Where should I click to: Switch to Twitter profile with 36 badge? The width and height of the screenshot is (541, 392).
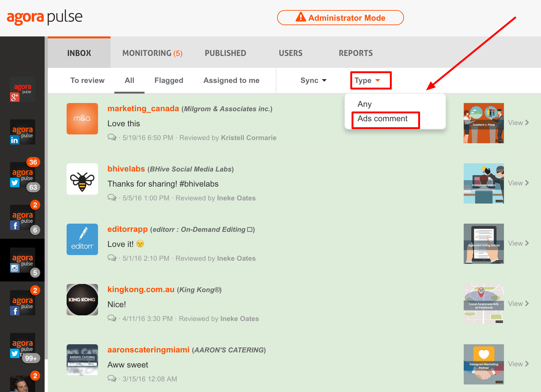point(22,175)
